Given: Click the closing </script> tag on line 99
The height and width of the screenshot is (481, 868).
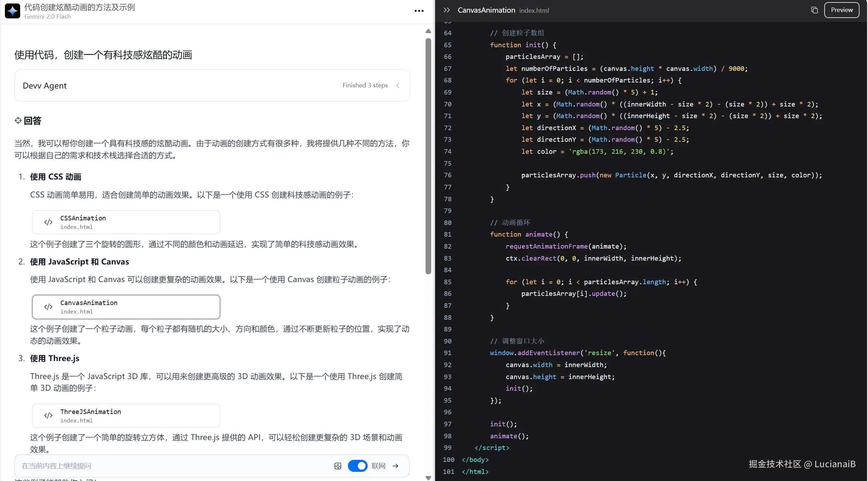Looking at the screenshot, I should point(492,447).
